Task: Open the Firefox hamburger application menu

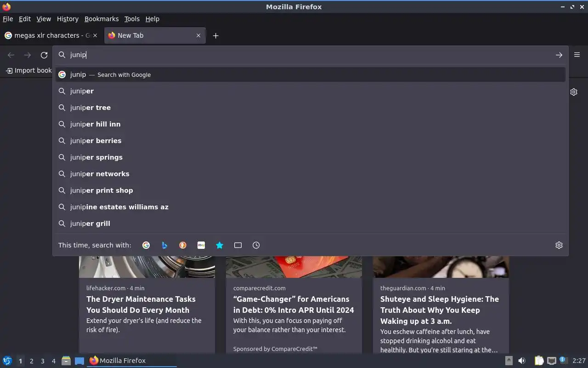Action: point(577,55)
